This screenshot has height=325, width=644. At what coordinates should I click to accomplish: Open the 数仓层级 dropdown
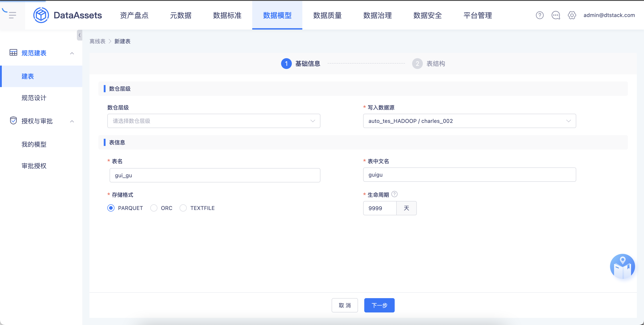tap(214, 121)
